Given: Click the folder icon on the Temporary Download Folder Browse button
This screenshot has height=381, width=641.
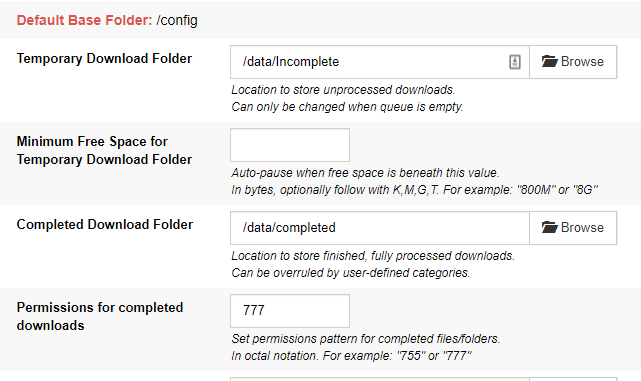Looking at the screenshot, I should (550, 61).
